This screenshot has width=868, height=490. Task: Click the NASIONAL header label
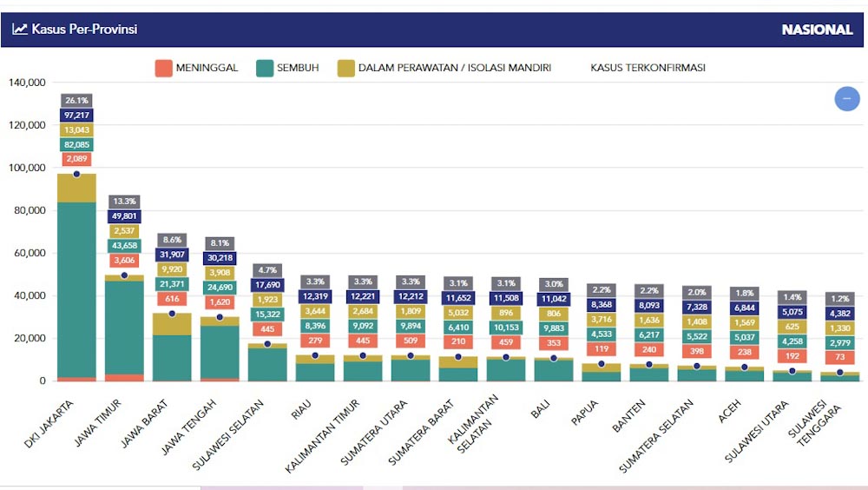(x=817, y=30)
